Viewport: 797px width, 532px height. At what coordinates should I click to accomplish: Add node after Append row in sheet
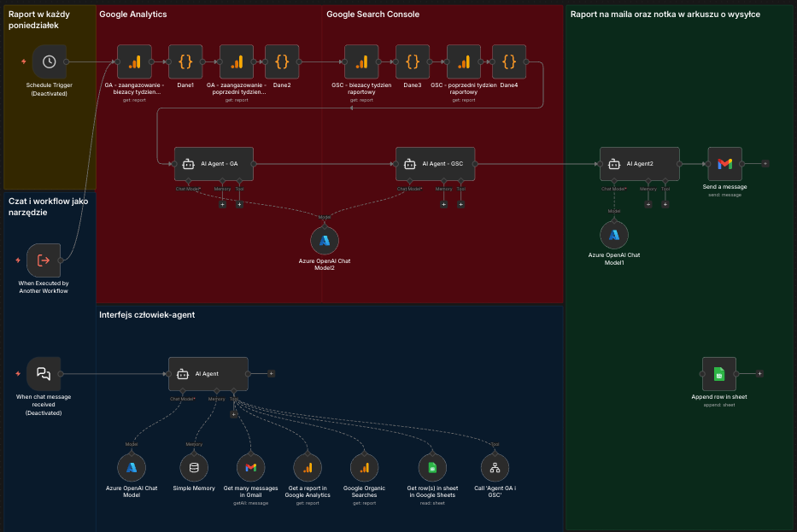(x=760, y=373)
